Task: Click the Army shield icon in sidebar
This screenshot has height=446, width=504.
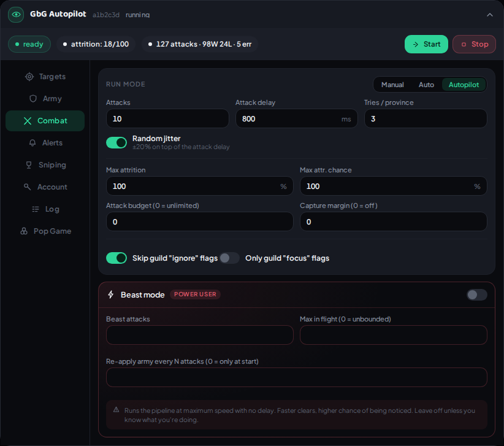Action: coord(33,99)
